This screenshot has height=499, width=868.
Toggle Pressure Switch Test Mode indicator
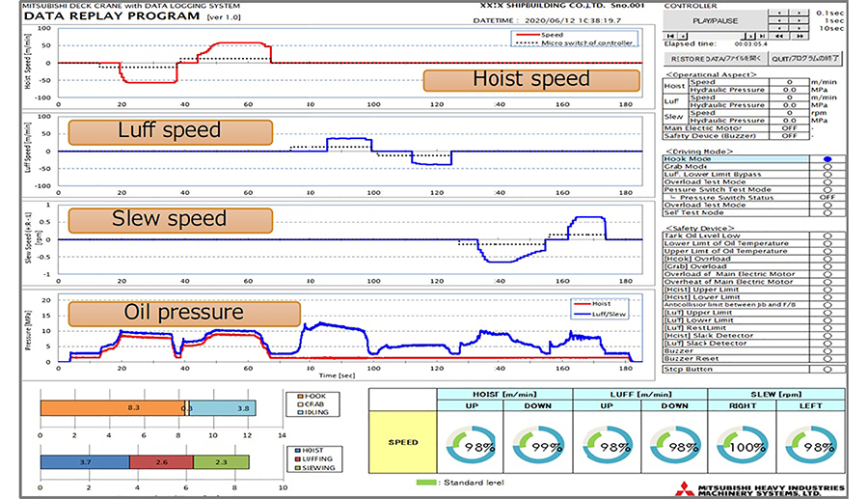pos(827,189)
